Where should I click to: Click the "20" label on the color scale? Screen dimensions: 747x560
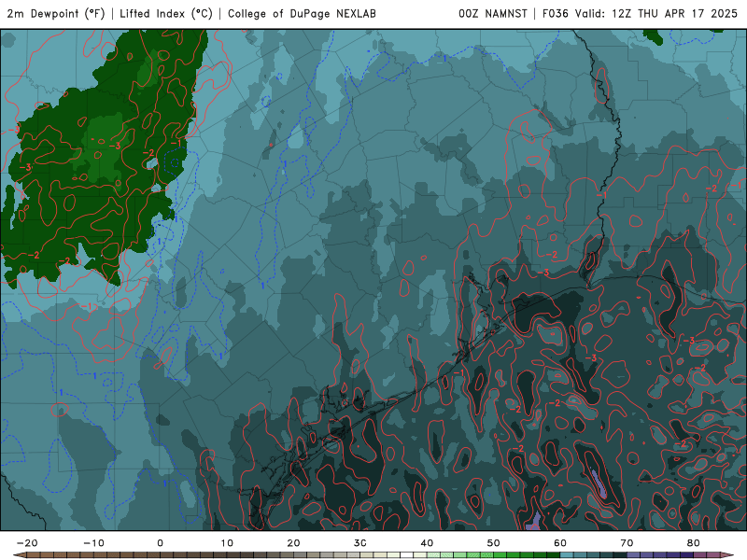pyautogui.click(x=293, y=543)
